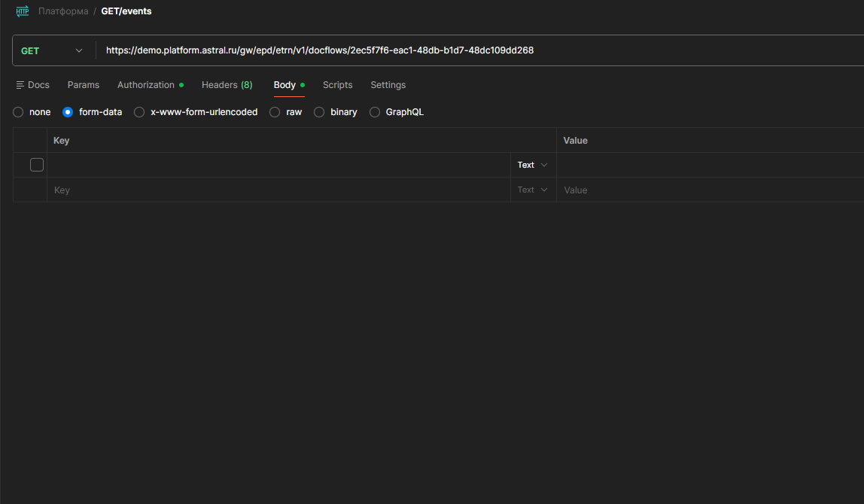Tick the first form-data row checkbox

(x=37, y=165)
